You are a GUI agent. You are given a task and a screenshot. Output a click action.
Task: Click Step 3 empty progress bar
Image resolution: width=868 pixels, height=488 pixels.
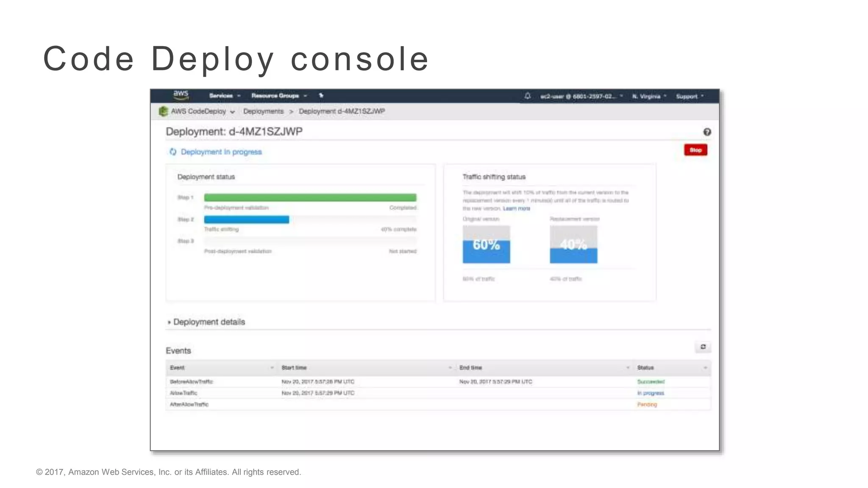(310, 241)
